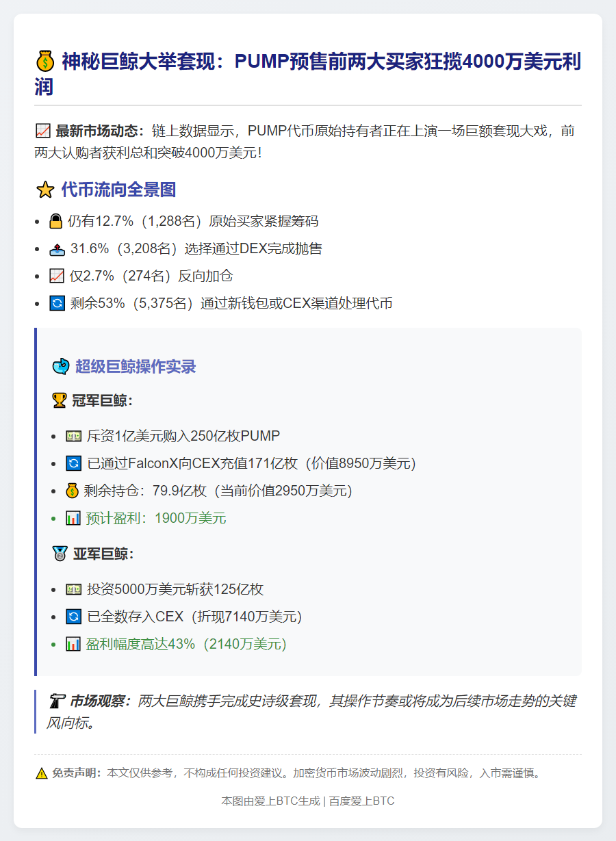Click the trophy icon beside 冠军巨鲸
The width and height of the screenshot is (616, 841).
coord(60,400)
